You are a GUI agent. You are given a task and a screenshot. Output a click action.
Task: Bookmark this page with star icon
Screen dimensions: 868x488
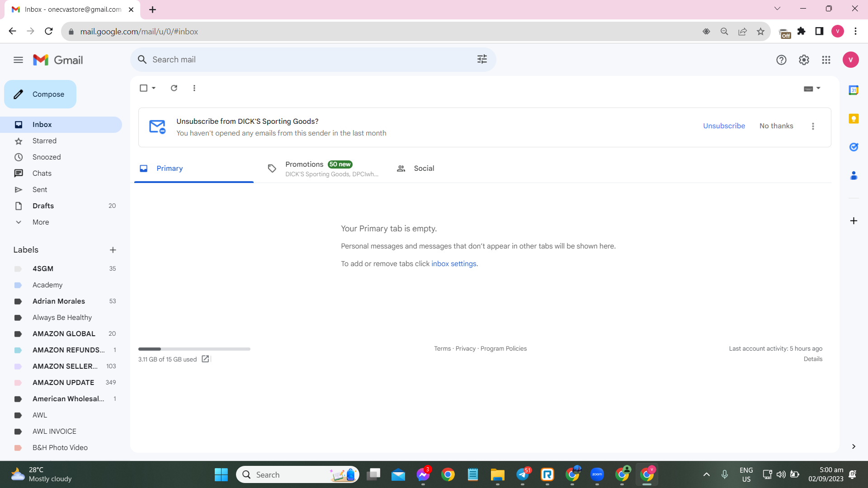(760, 31)
